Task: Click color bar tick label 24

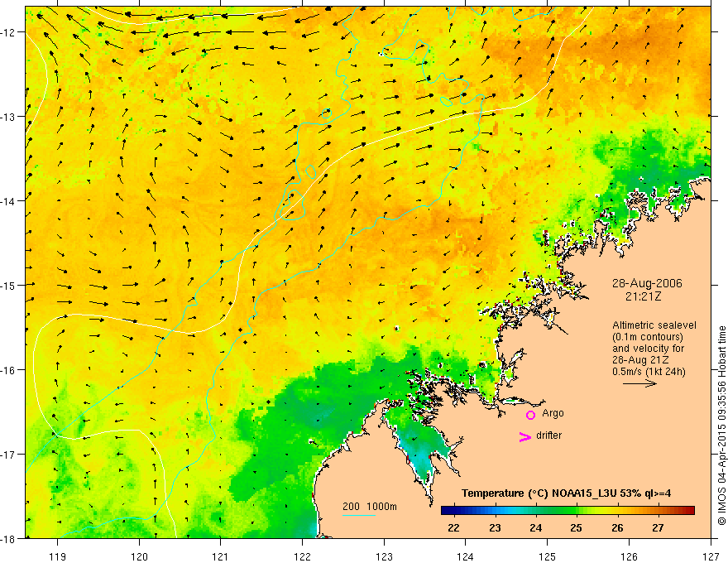Action: click(x=536, y=527)
